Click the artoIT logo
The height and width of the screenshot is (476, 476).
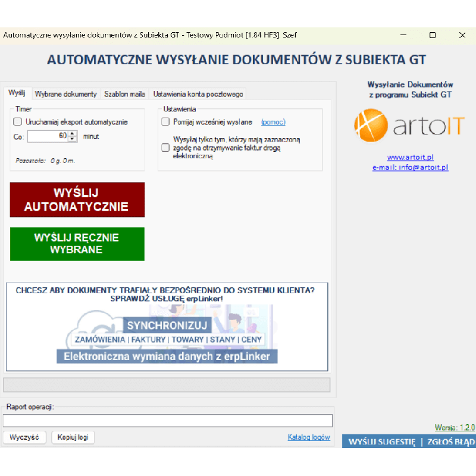(409, 127)
